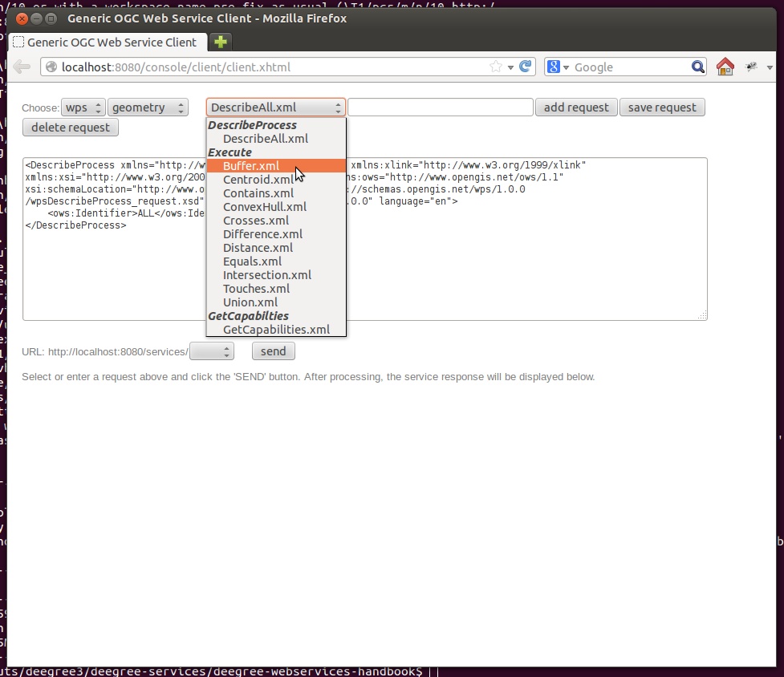Click the delete request button

coord(71,128)
